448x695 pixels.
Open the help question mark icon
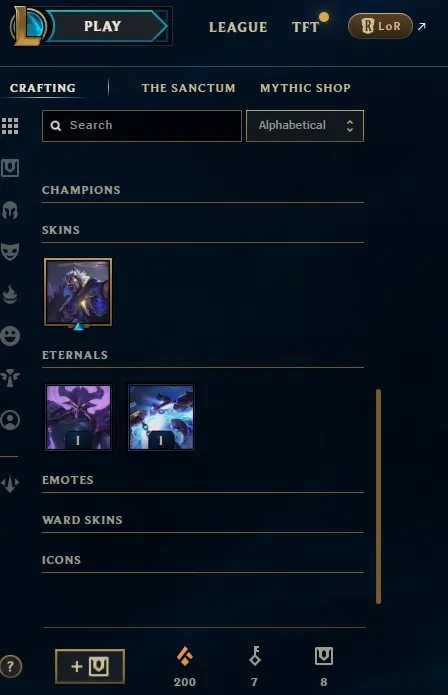[x=10, y=666]
